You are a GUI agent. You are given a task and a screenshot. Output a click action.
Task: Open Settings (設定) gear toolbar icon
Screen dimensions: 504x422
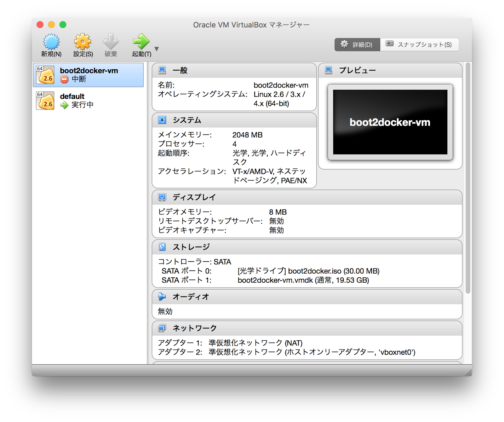(x=83, y=42)
